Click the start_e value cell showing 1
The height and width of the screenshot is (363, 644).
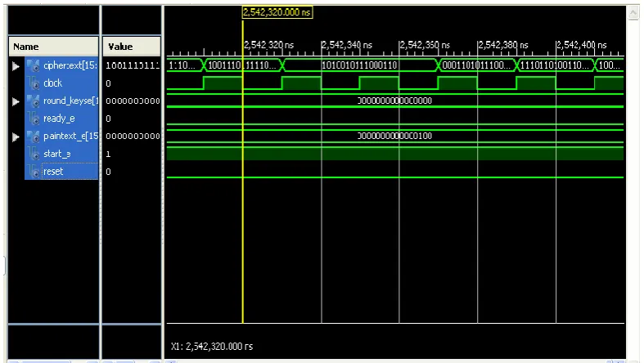point(108,155)
